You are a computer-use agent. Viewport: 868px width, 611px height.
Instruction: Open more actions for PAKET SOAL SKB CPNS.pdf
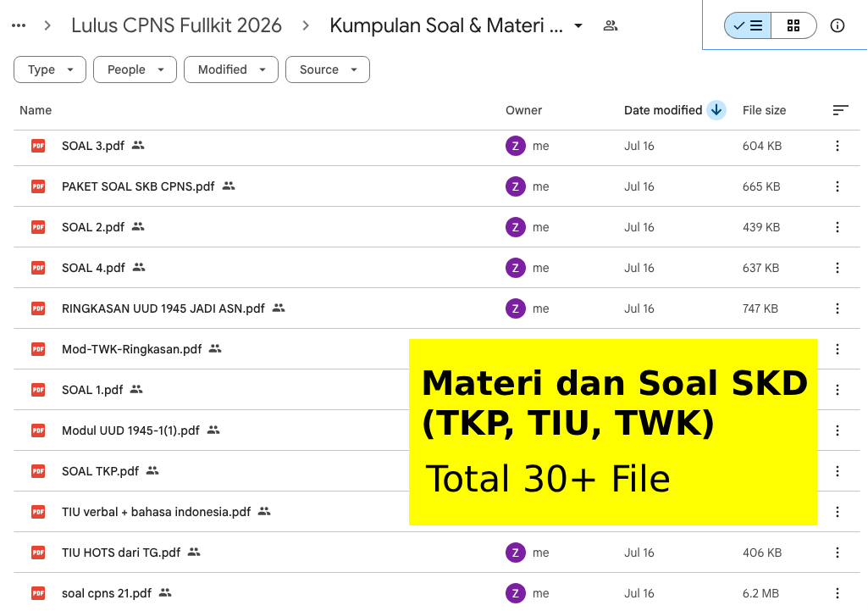837,186
